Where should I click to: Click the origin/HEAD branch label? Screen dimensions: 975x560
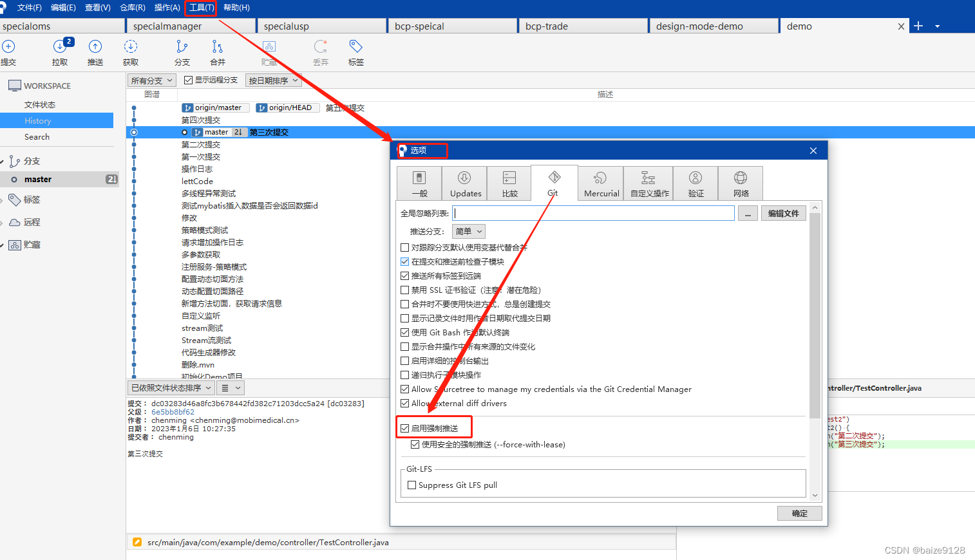pyautogui.click(x=289, y=107)
